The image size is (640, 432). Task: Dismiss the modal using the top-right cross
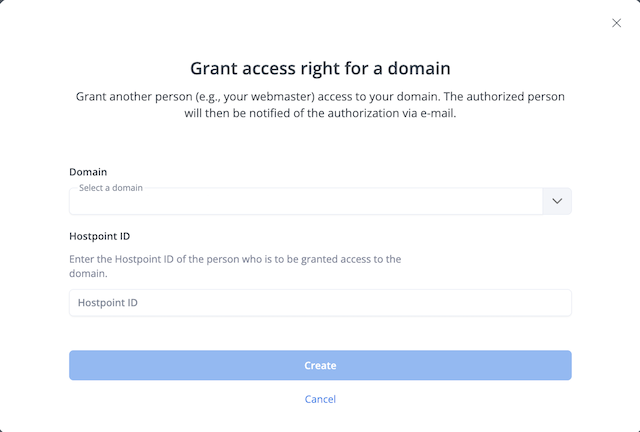point(616,23)
